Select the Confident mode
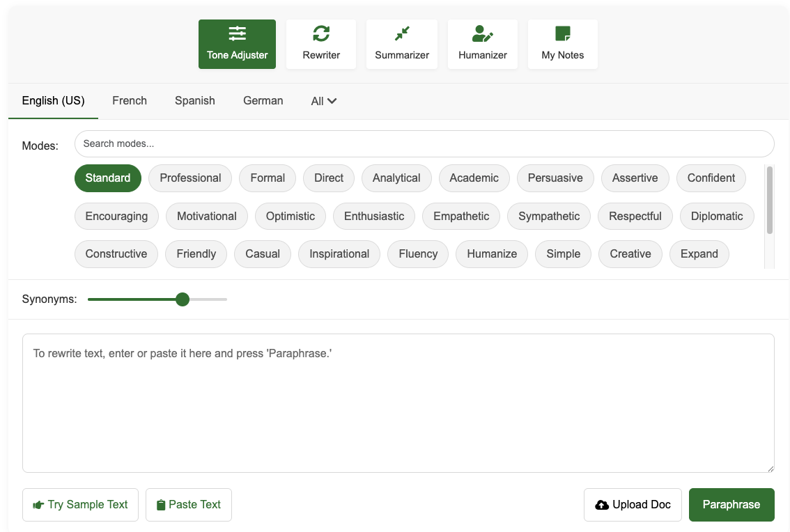Image resolution: width=790 pixels, height=532 pixels. pos(711,178)
